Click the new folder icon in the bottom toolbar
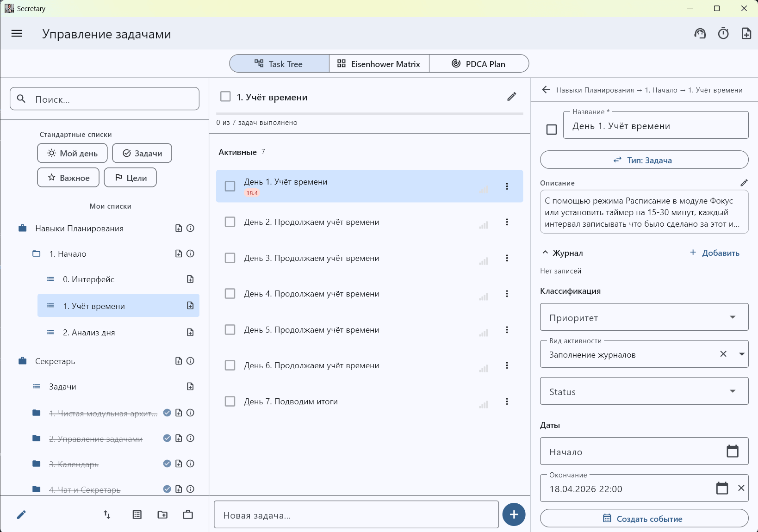The image size is (758, 532). click(x=162, y=515)
